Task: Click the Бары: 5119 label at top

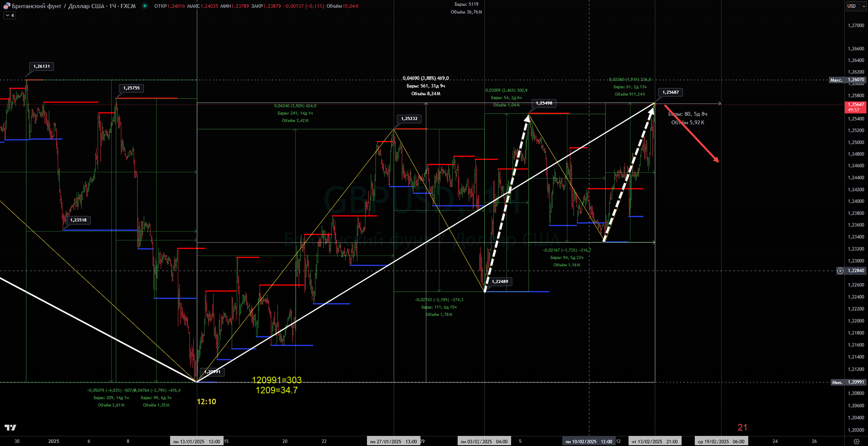Action: click(x=467, y=4)
